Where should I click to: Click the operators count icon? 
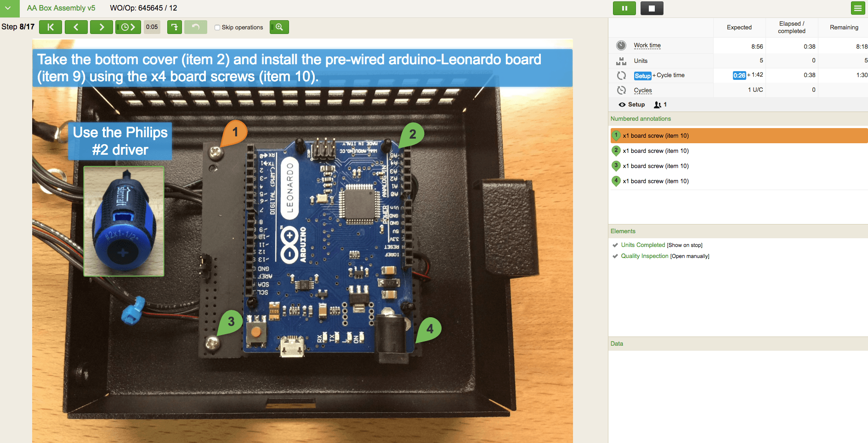pos(658,105)
